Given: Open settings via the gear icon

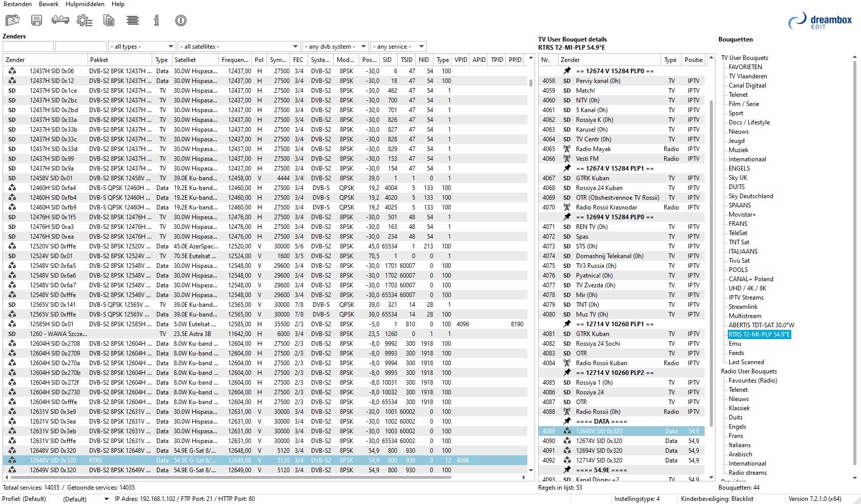Looking at the screenshot, I should pos(84,20).
